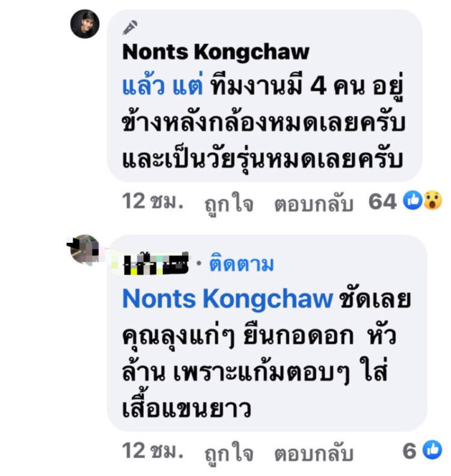Image resolution: width=451 pixels, height=476 pixels.
Task: Open the pixelated avatar of the second commenter
Action: (x=84, y=250)
